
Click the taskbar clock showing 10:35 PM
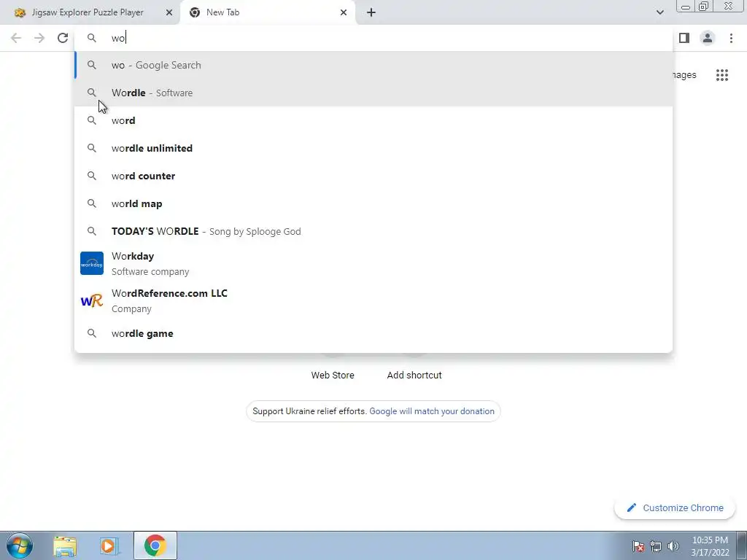(x=710, y=546)
